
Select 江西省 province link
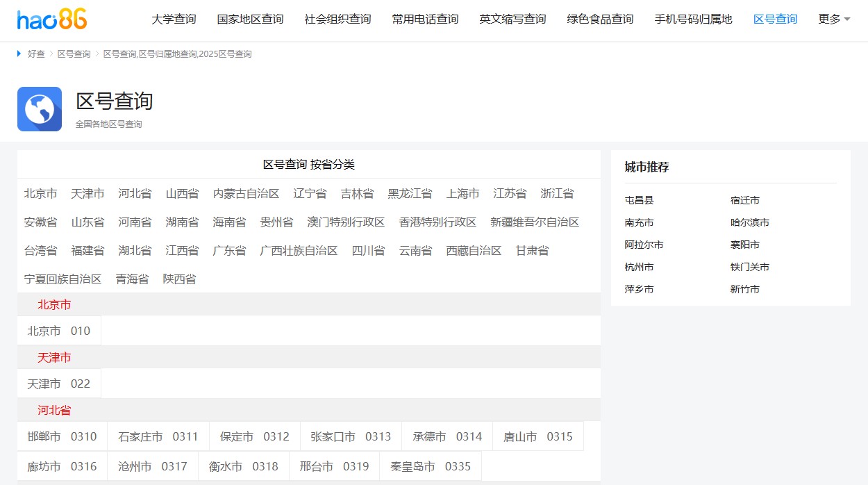click(182, 251)
